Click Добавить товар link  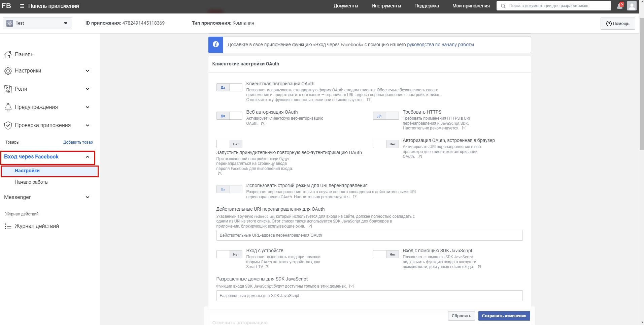78,142
